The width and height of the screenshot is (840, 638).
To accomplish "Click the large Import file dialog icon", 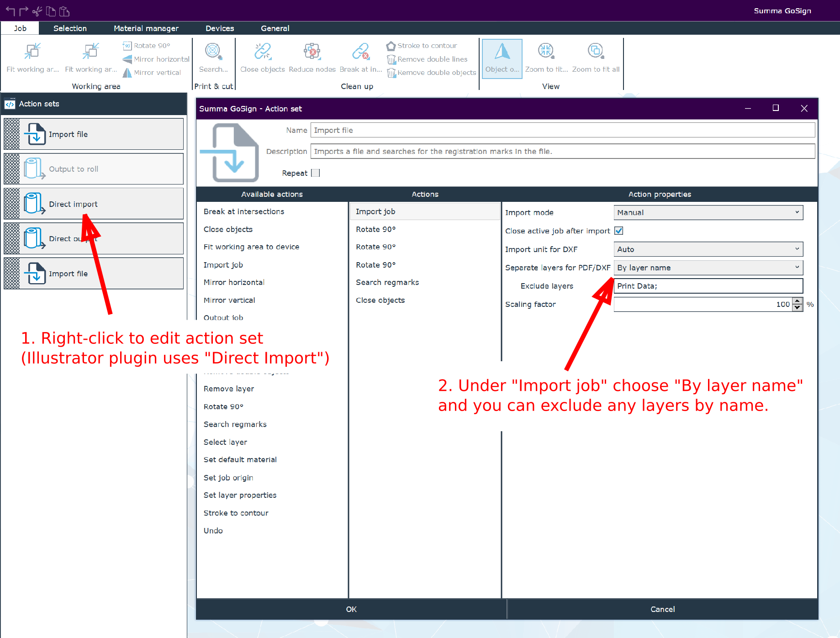I will tap(229, 153).
